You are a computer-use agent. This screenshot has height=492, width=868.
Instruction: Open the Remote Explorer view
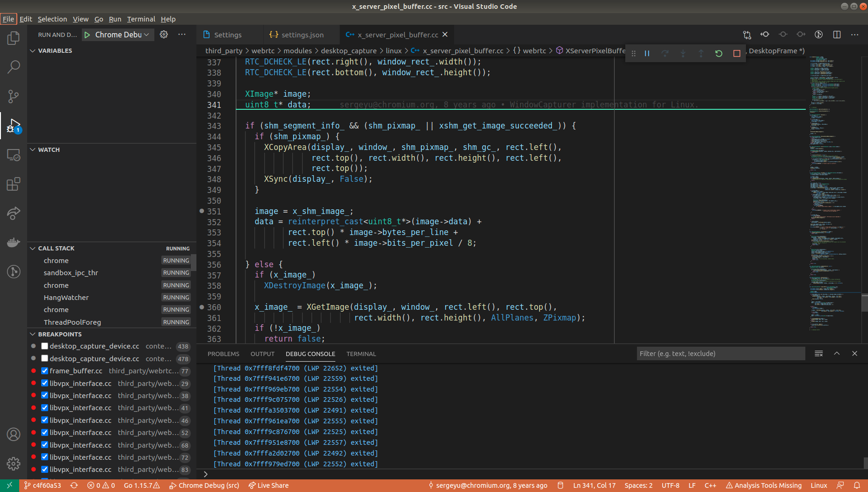point(14,155)
